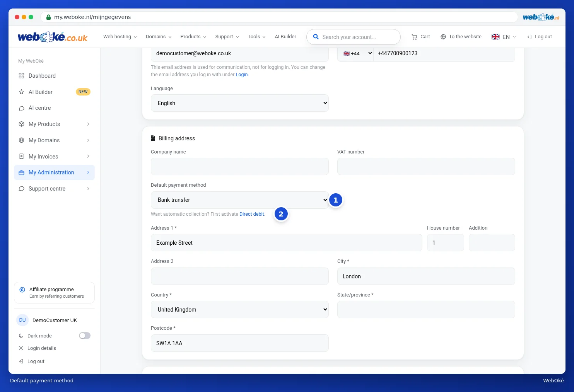Open the Default payment method dropdown
This screenshot has height=392, width=574.
pyautogui.click(x=240, y=200)
